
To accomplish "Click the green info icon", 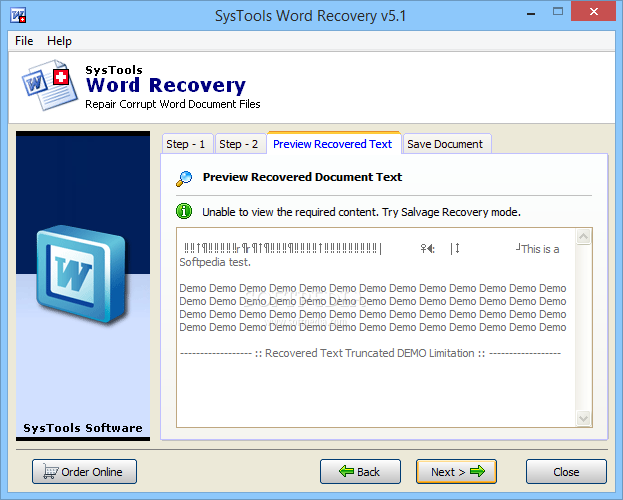I will tap(184, 211).
